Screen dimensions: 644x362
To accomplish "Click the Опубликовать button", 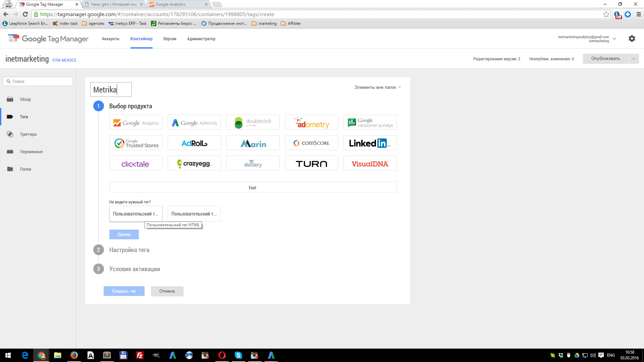I will (605, 59).
